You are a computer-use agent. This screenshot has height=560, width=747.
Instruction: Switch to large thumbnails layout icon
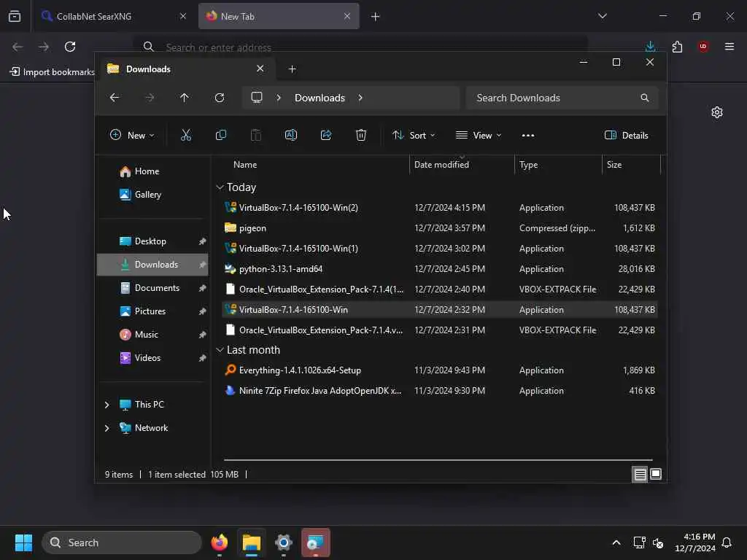click(x=656, y=474)
